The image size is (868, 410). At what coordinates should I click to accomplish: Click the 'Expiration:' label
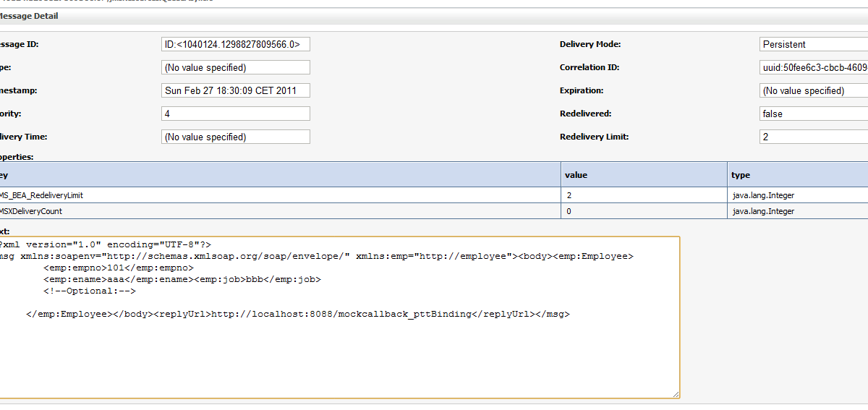[582, 90]
